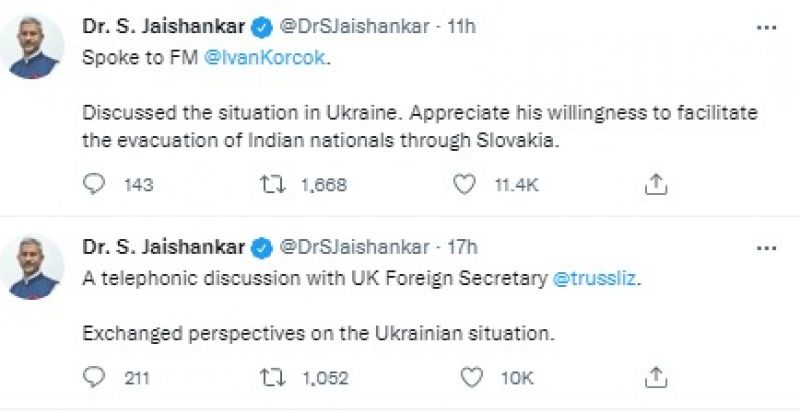The height and width of the screenshot is (412, 800).
Task: Reply to the UK Foreign Secretary tweet
Action: click(x=94, y=377)
